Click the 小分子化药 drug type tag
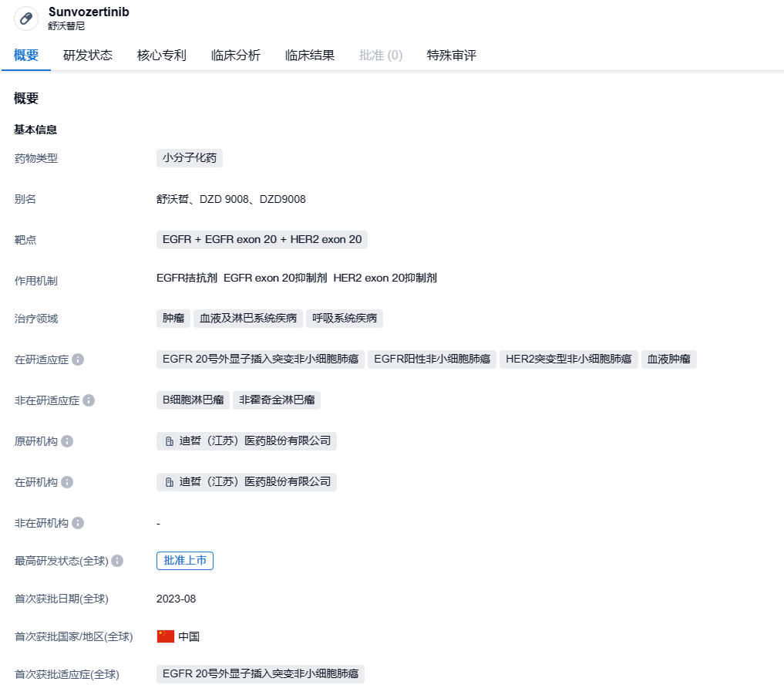 (x=190, y=158)
